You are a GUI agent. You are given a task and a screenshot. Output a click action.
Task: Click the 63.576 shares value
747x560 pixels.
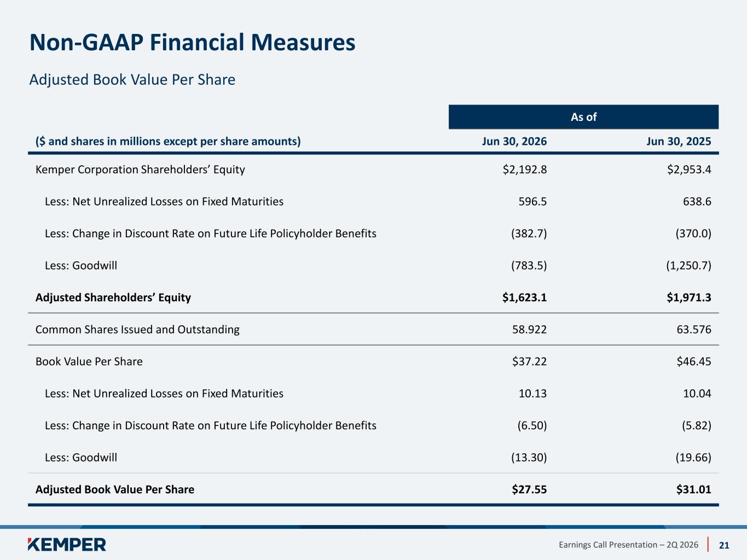pyautogui.click(x=694, y=330)
